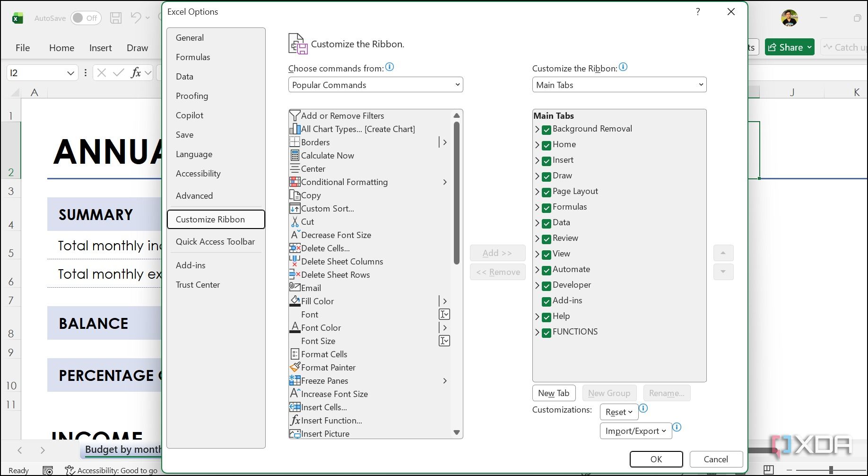Viewport: 868px width, 476px height.
Task: Open the Import/Export dropdown
Action: pos(636,431)
